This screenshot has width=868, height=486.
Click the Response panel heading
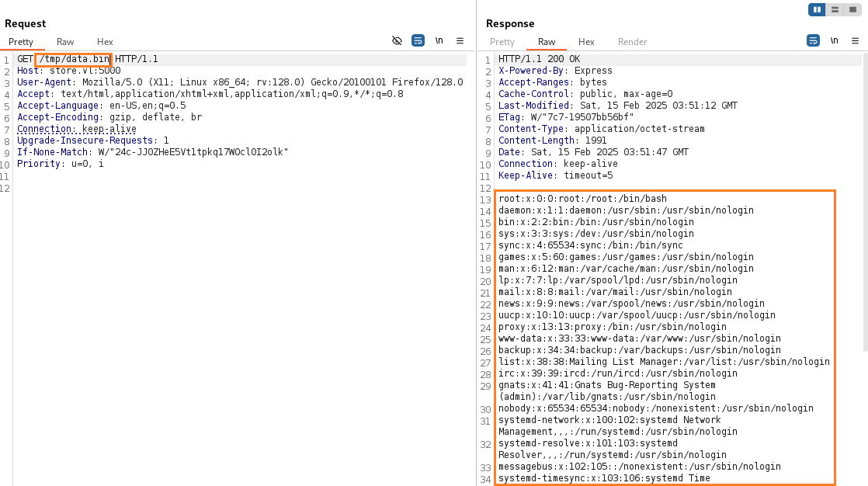tap(510, 23)
